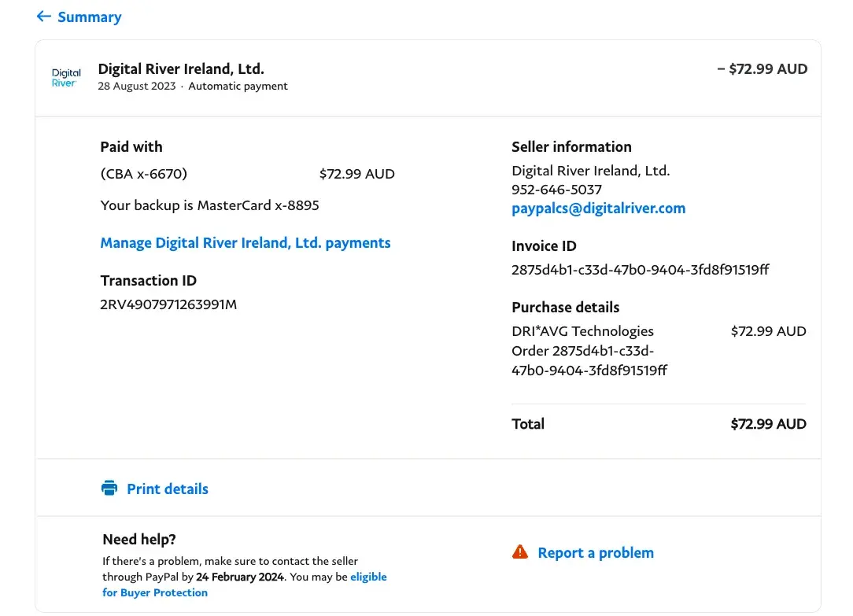The height and width of the screenshot is (616, 853).
Task: Click the red warning triangle icon
Action: click(x=520, y=552)
